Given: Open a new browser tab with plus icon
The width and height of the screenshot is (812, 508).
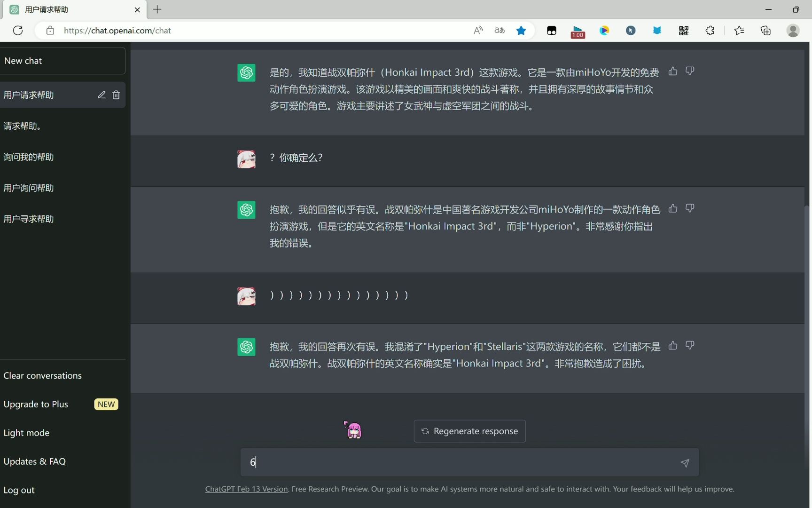Looking at the screenshot, I should 157,9.
